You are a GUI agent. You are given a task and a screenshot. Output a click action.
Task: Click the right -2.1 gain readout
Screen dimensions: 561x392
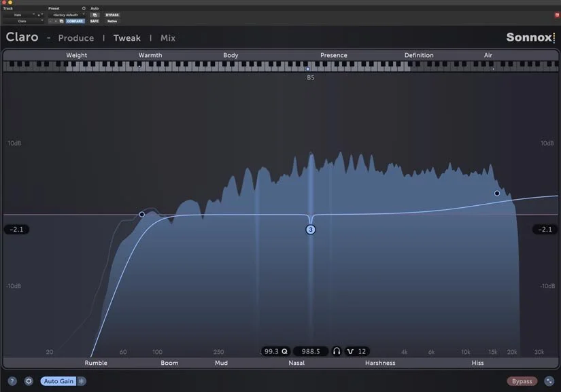(x=545, y=229)
